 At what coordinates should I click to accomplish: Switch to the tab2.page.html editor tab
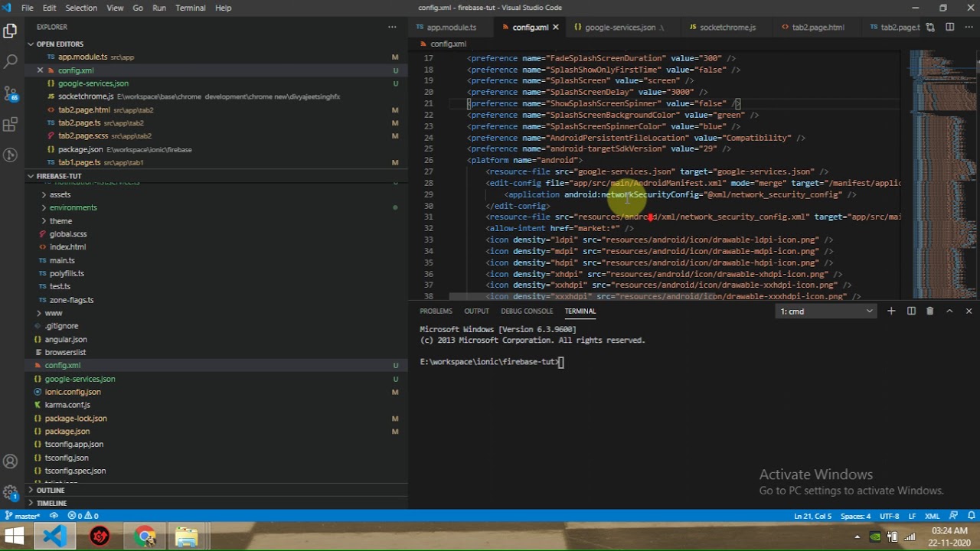pyautogui.click(x=818, y=28)
